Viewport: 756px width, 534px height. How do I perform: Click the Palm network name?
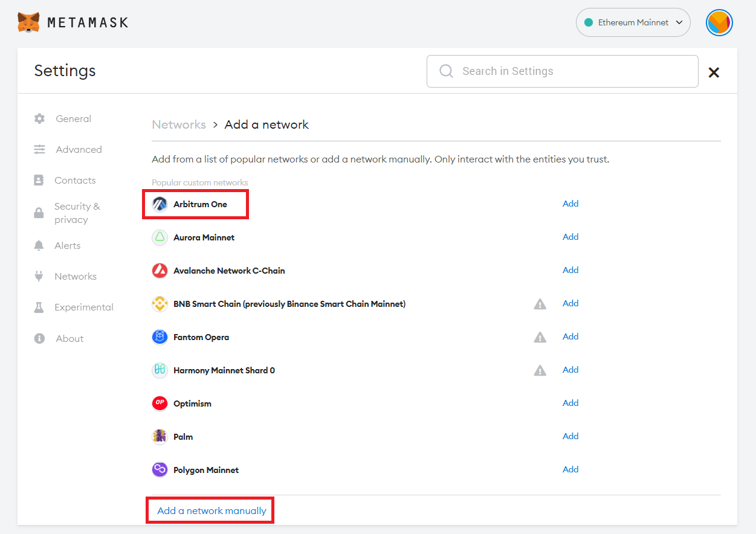point(183,437)
